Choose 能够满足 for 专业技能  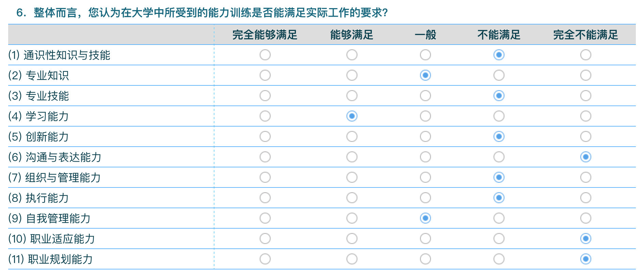tap(352, 96)
